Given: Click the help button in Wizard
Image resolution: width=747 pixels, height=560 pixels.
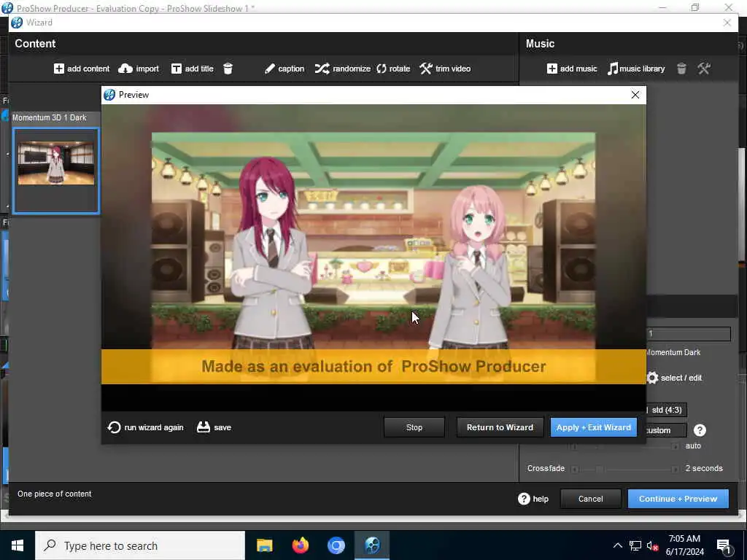Looking at the screenshot, I should (x=533, y=499).
